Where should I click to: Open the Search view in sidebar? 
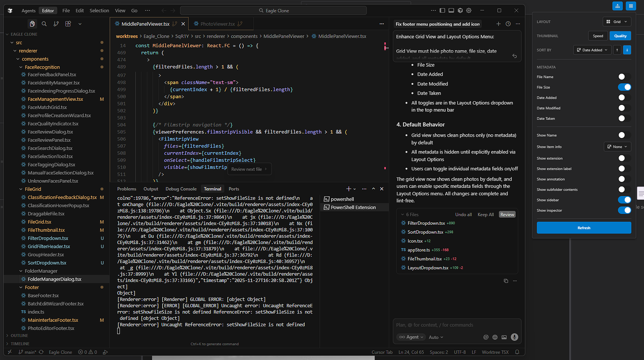(x=44, y=24)
